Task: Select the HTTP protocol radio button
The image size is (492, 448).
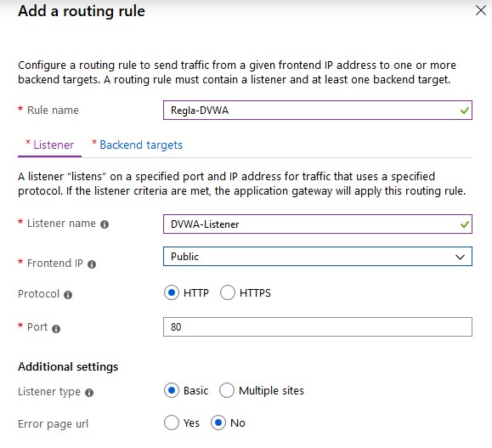Action: 172,292
